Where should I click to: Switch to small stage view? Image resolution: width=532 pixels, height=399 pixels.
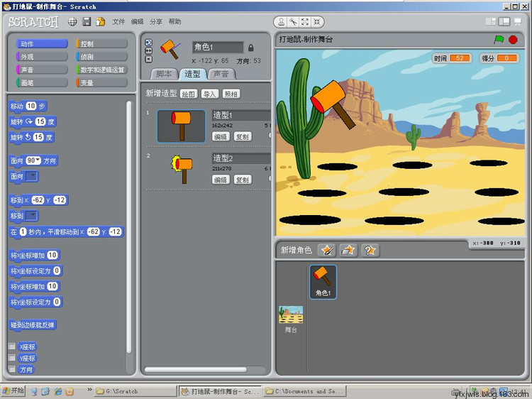[x=491, y=22]
